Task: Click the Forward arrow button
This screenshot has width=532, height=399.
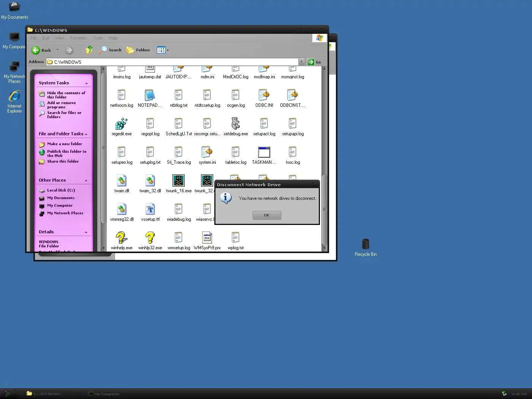Action: [69, 50]
